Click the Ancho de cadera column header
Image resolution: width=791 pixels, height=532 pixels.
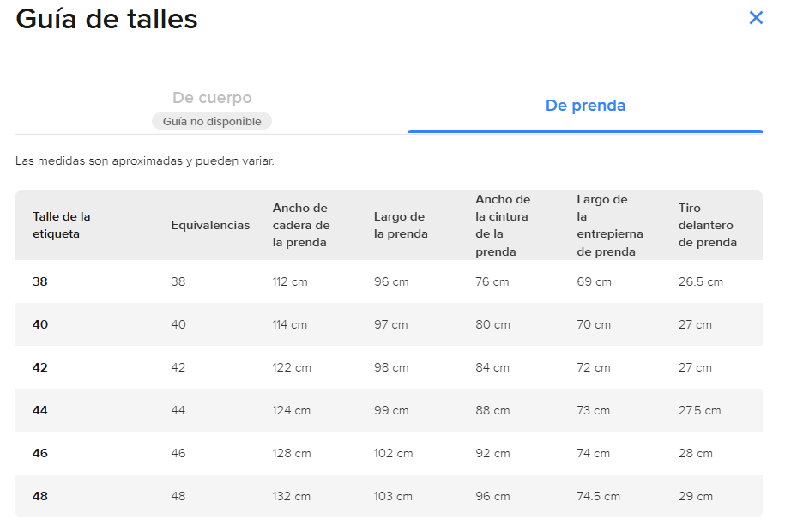[x=301, y=225]
